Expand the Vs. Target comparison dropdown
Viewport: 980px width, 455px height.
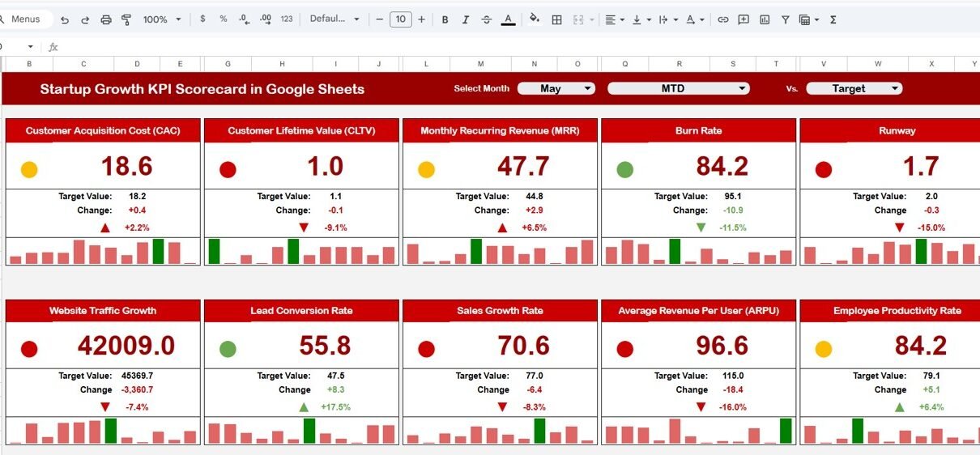click(x=854, y=89)
